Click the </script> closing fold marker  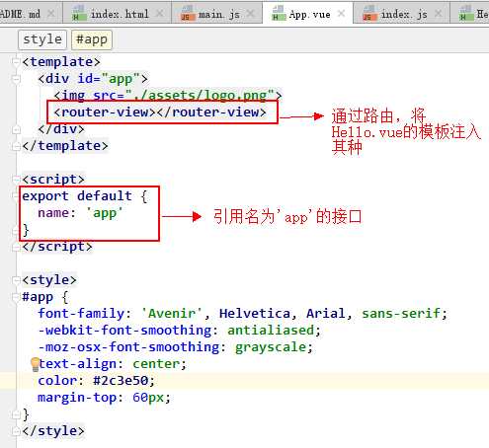click(x=16, y=247)
